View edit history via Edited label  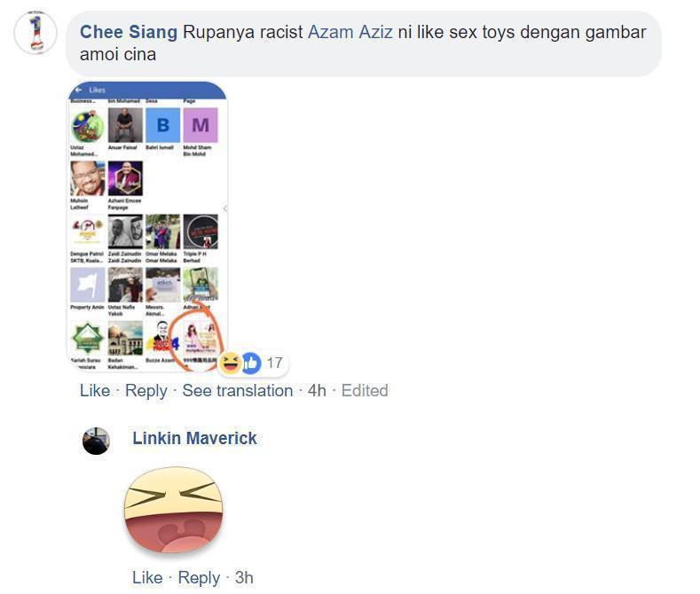coord(365,391)
